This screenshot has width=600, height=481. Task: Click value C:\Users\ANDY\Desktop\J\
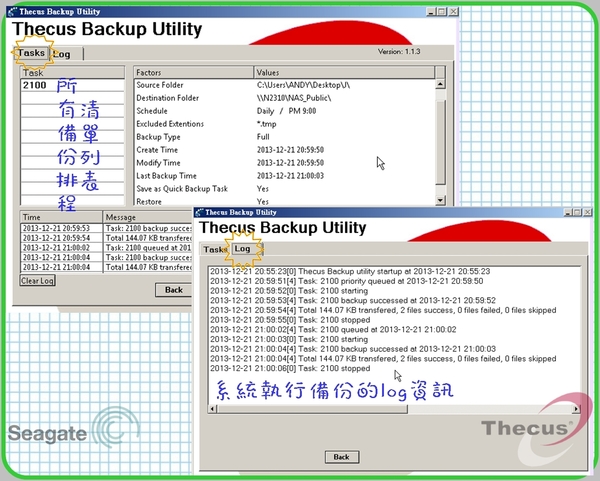click(x=303, y=85)
